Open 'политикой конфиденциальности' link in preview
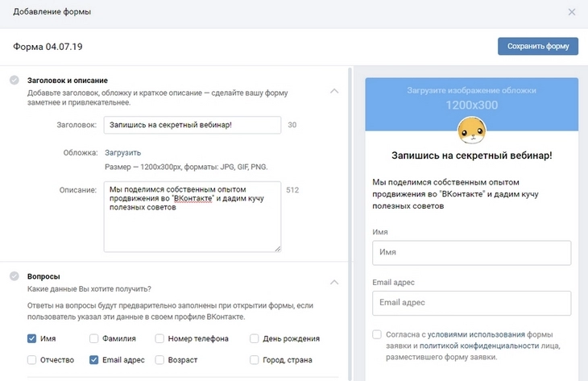588x381 pixels. coord(479,346)
